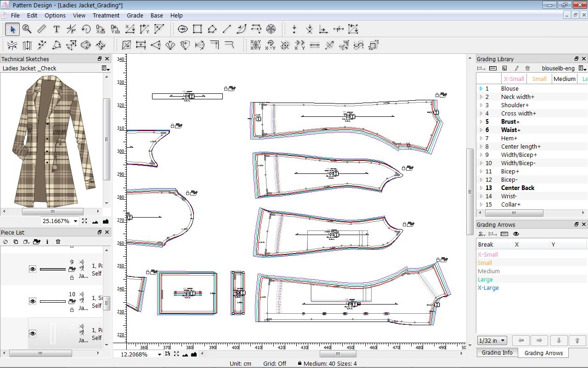Toggle eye icon in Grading Arrows toolbar
The image size is (588, 368).
pyautogui.click(x=516, y=234)
